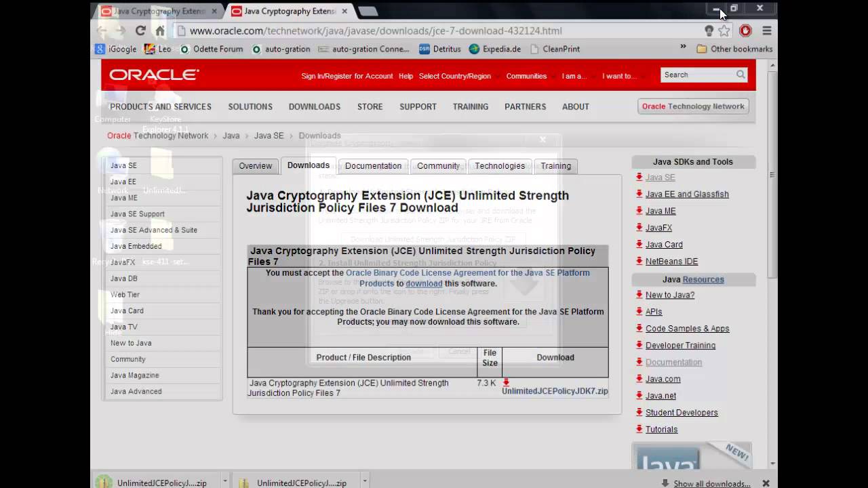The width and height of the screenshot is (868, 488).
Task: Expand options for second downloaded zip
Action: (x=364, y=481)
